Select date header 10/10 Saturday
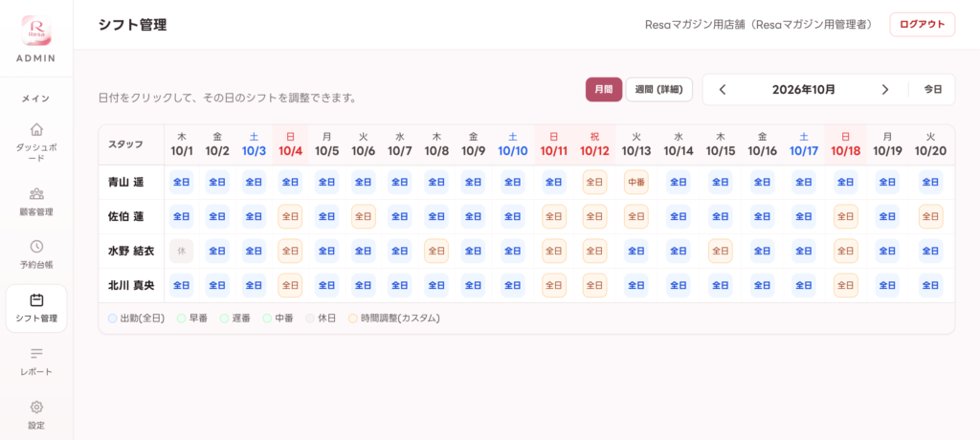 tap(512, 143)
